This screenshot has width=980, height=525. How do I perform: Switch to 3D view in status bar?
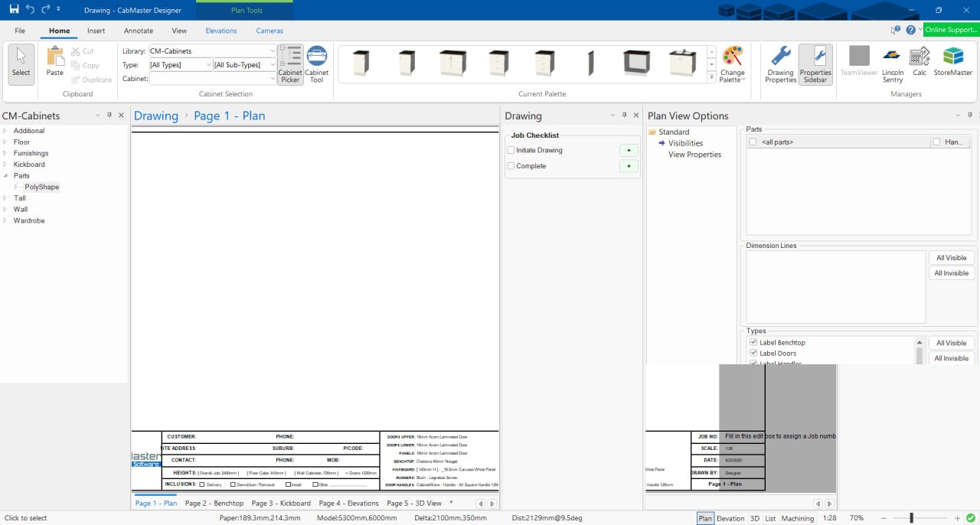(755, 518)
